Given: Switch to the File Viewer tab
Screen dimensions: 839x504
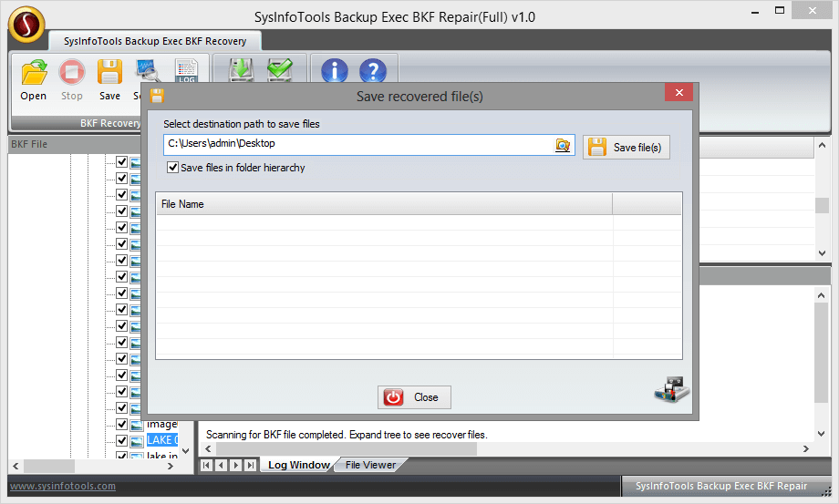Looking at the screenshot, I should pos(370,465).
